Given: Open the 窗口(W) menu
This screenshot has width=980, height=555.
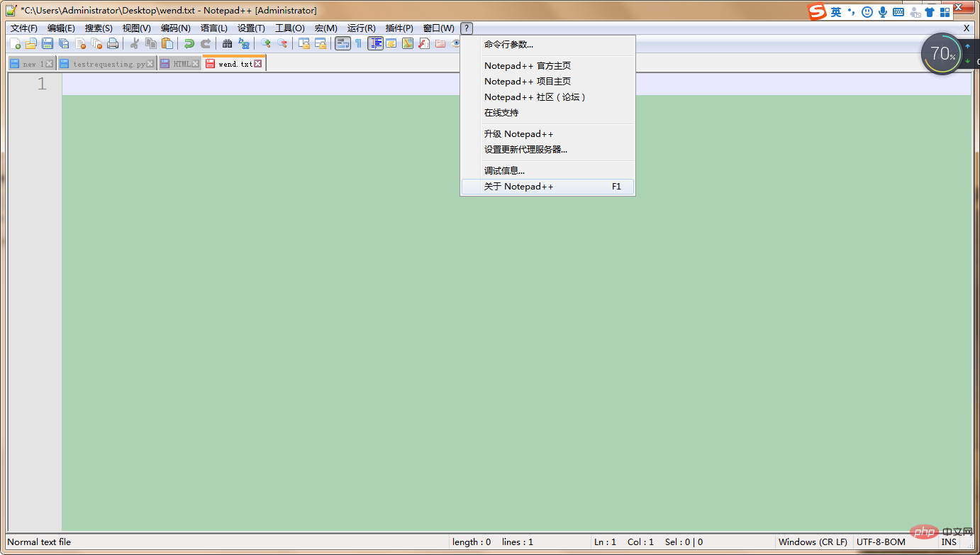Looking at the screenshot, I should pos(438,28).
